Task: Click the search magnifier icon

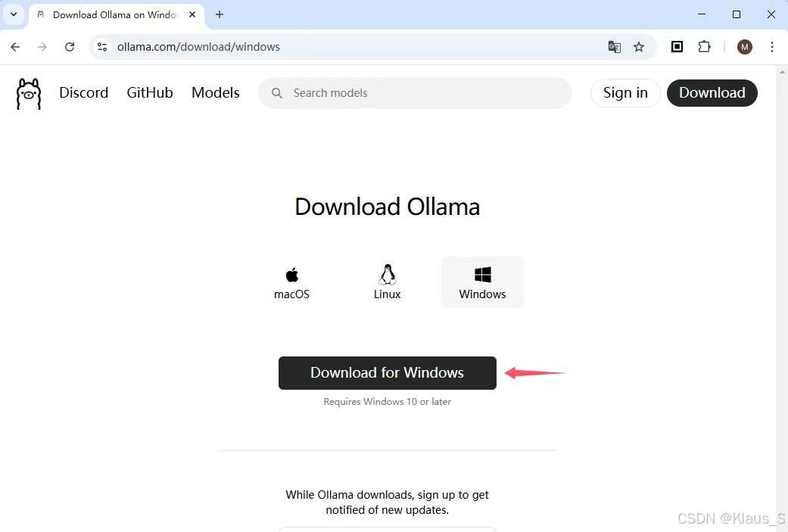Action: [x=277, y=93]
